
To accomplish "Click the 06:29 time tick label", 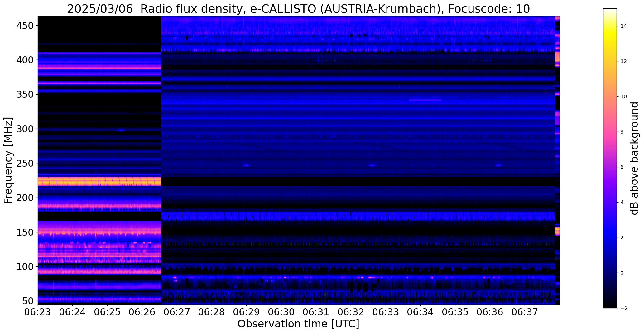I will click(x=247, y=312).
